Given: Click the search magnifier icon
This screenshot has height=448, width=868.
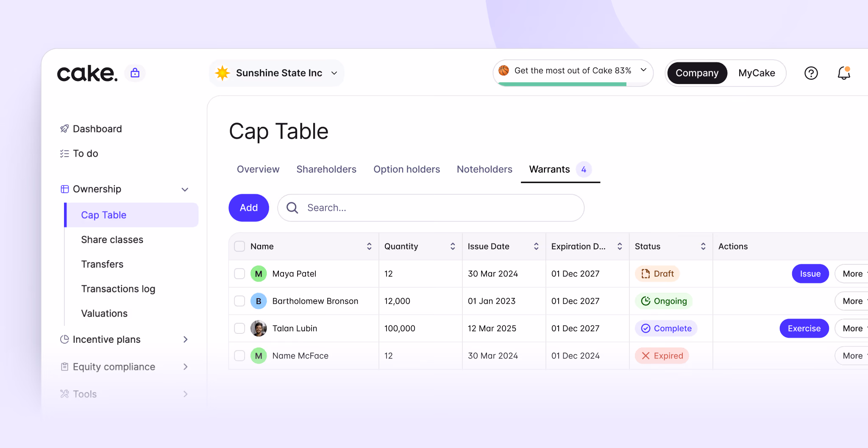Looking at the screenshot, I should point(292,207).
